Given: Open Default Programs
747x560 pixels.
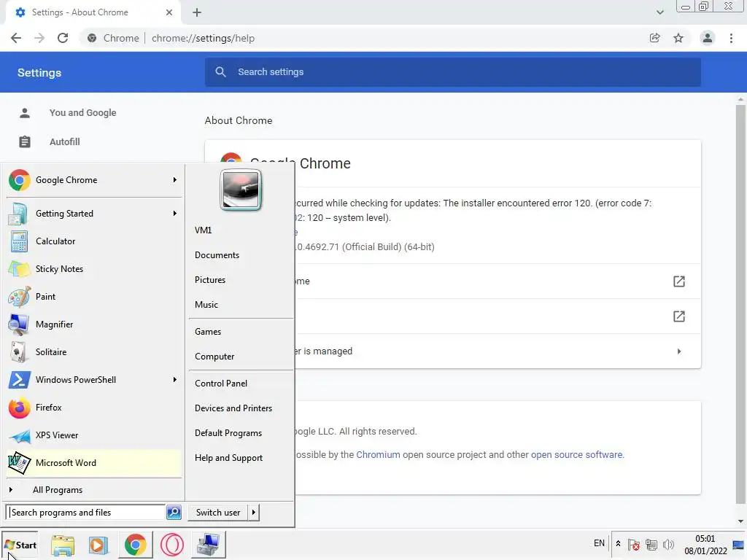Looking at the screenshot, I should pyautogui.click(x=228, y=433).
